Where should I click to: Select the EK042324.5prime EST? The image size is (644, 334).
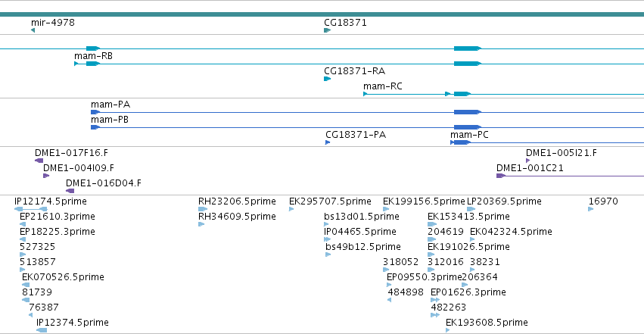(472, 239)
